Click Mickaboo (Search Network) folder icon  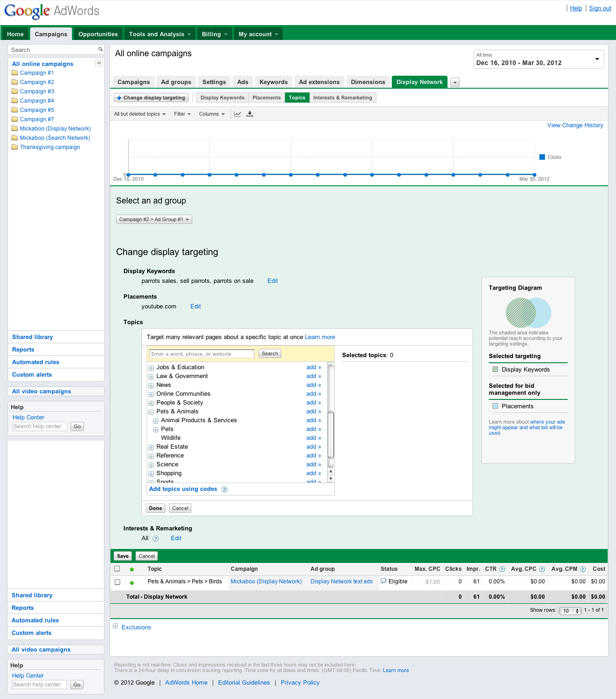(15, 138)
